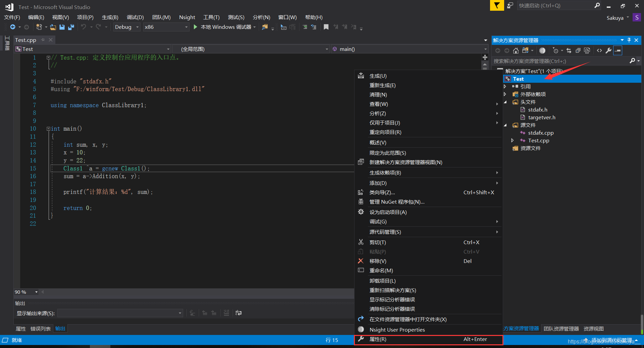Choose 在文件资源管理器中打开文件夹(X)

[x=429, y=320]
